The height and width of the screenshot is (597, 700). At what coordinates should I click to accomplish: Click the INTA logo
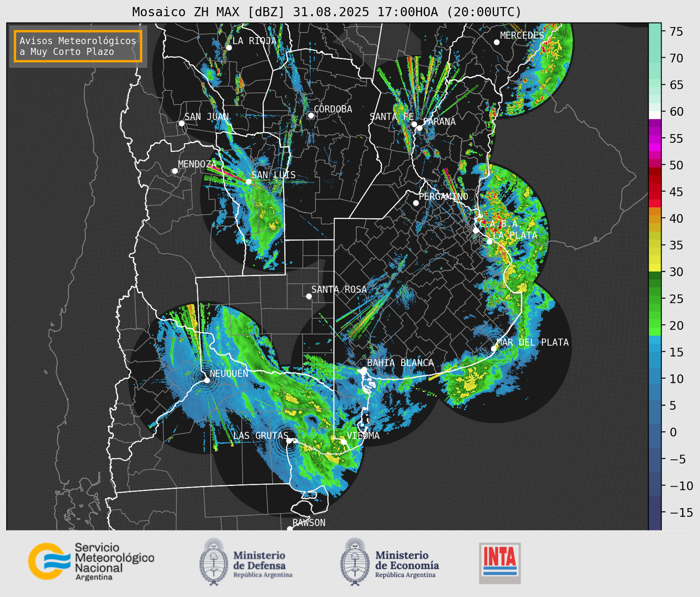coord(500,563)
